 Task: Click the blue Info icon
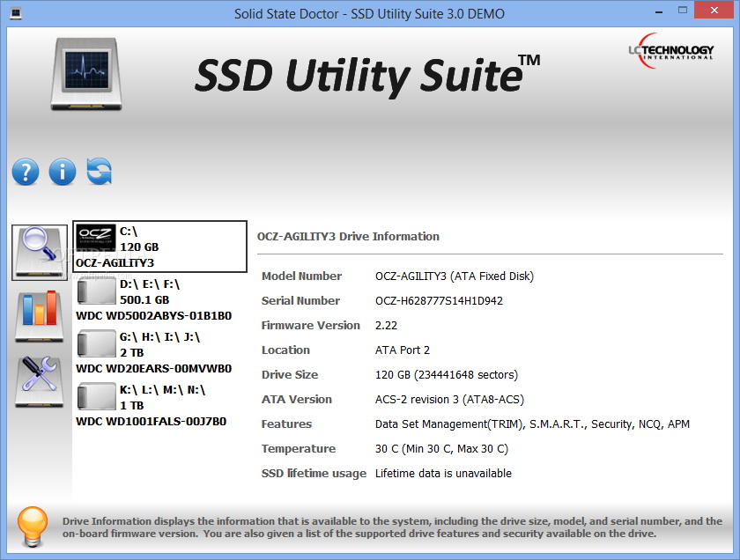(x=63, y=172)
